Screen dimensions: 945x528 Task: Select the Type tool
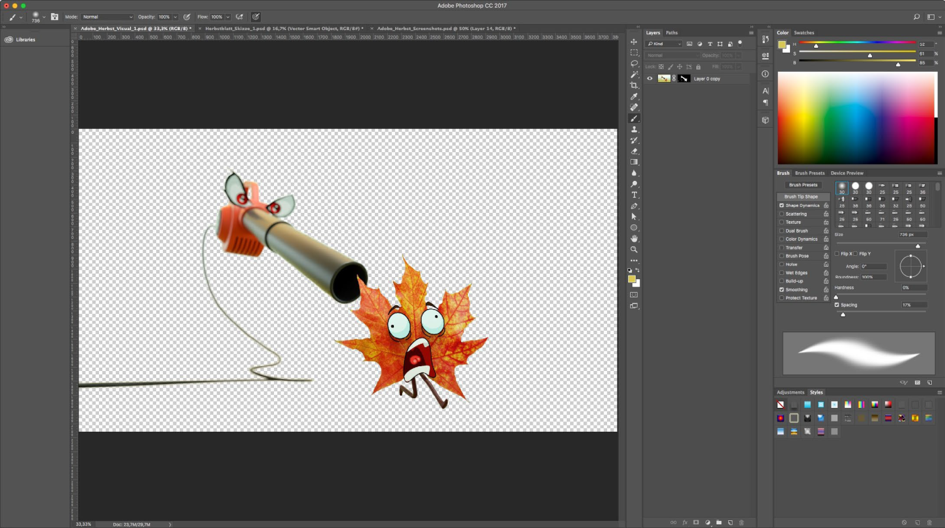pyautogui.click(x=634, y=195)
